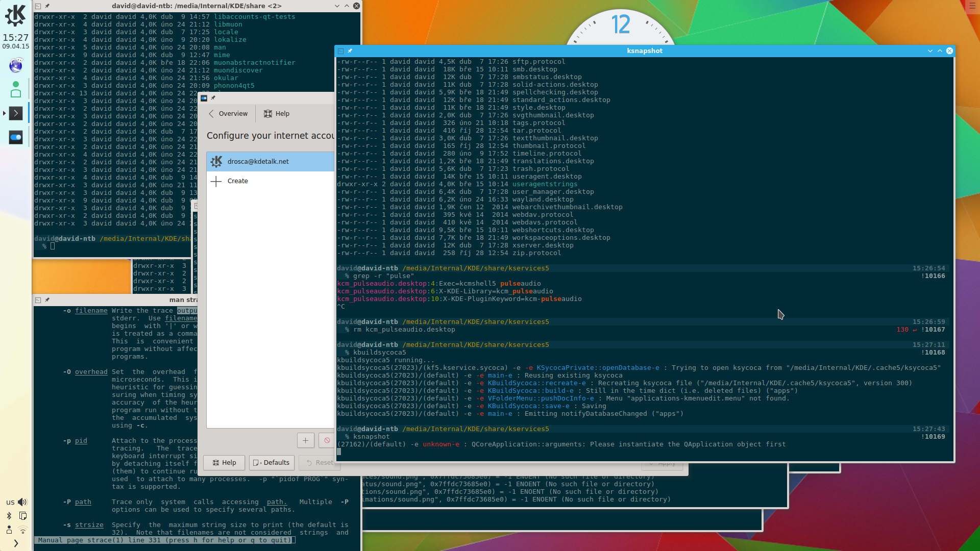980x551 pixels.
Task: Toggle pin on ksnapshot window titlebar
Action: tap(350, 51)
